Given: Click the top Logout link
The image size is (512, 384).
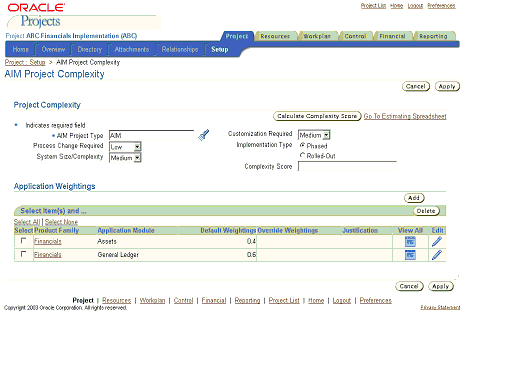Looking at the screenshot, I should (415, 6).
